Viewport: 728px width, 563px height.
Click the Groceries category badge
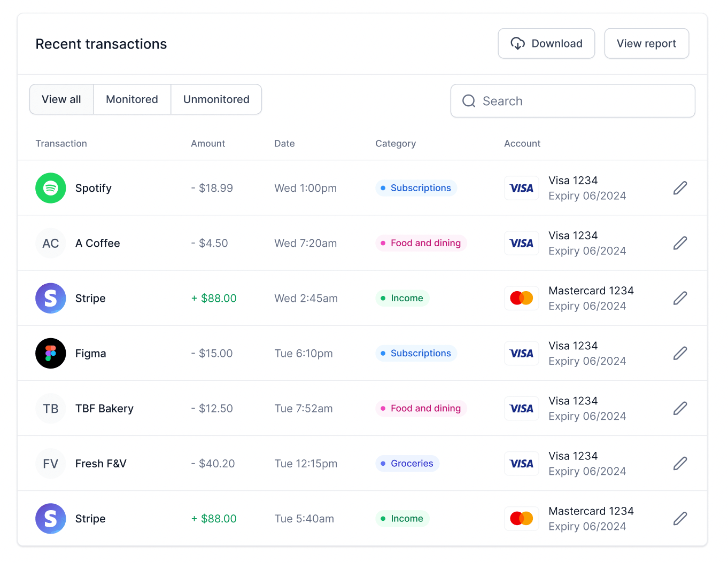point(407,463)
